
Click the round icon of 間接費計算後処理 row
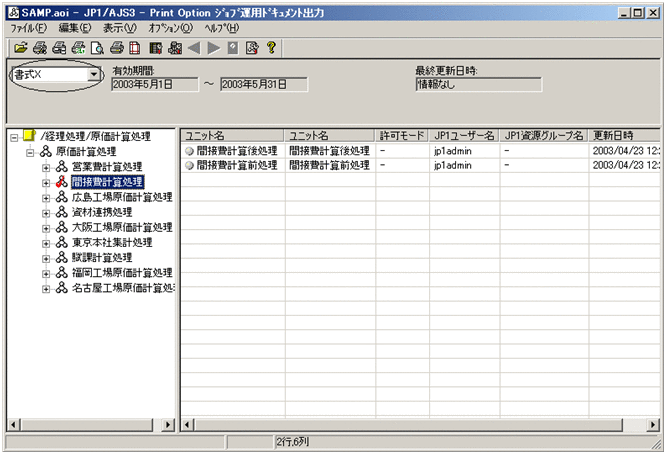189,151
